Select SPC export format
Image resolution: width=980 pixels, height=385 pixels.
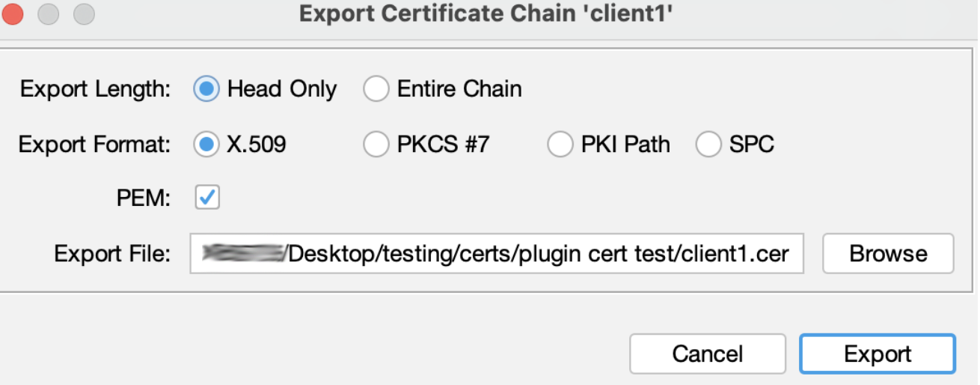[x=708, y=144]
